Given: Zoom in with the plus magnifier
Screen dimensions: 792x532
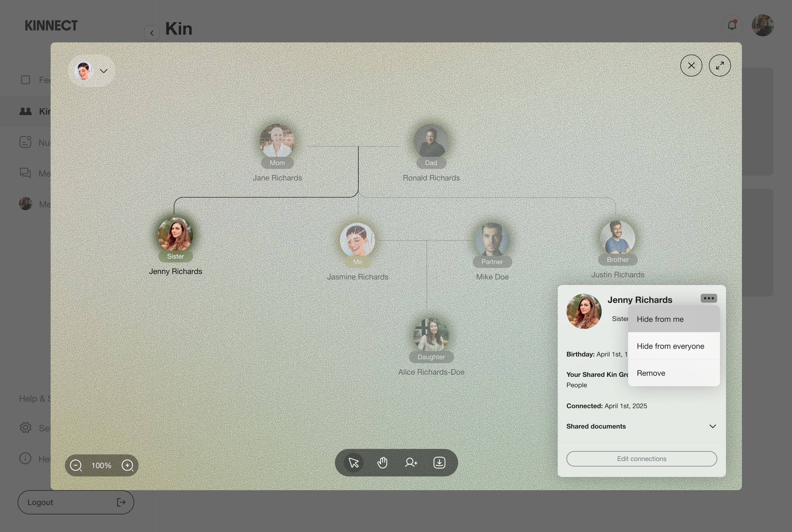Looking at the screenshot, I should click(x=128, y=465).
